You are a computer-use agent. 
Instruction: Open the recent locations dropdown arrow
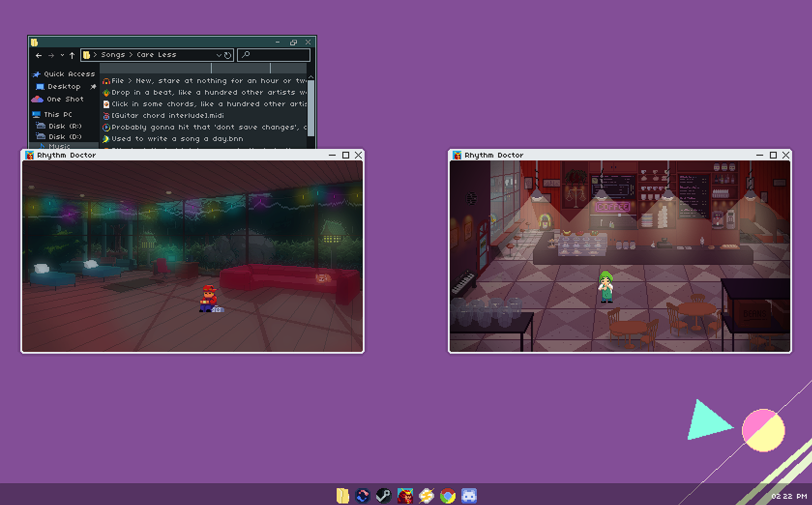tap(62, 56)
